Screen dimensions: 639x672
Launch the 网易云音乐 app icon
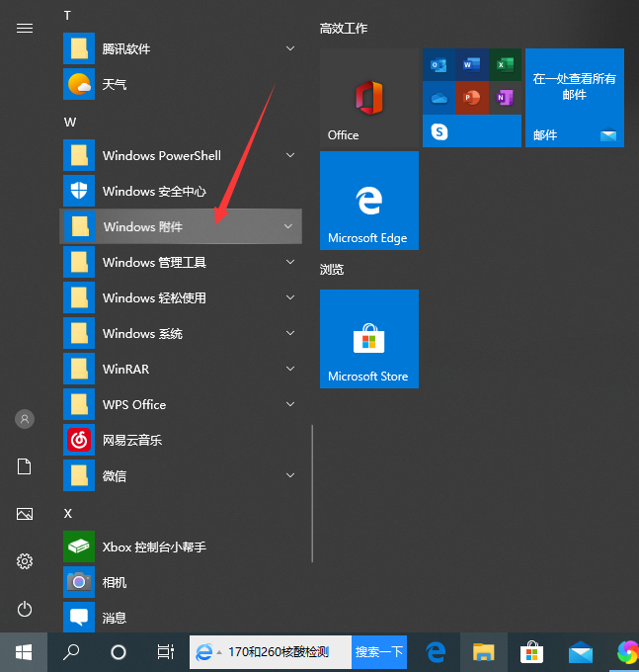point(79,440)
